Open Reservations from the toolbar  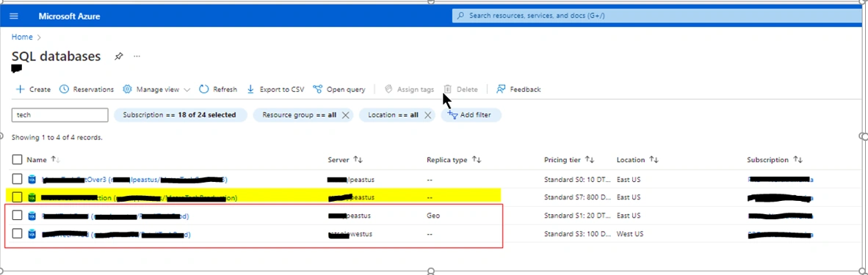point(87,89)
